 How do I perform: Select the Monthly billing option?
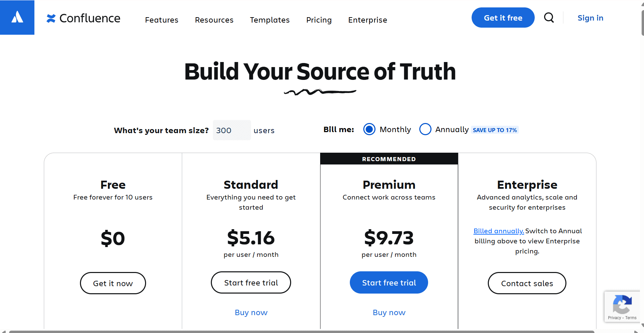[x=369, y=129]
